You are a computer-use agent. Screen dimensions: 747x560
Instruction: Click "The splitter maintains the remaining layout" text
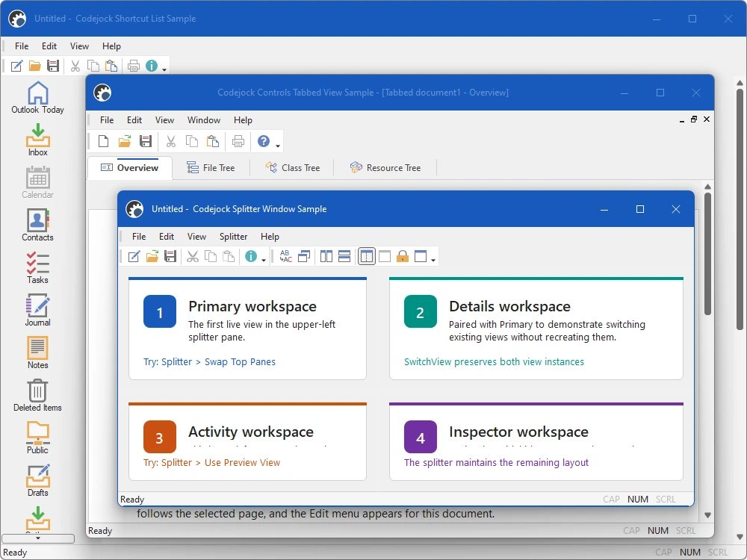pos(497,462)
